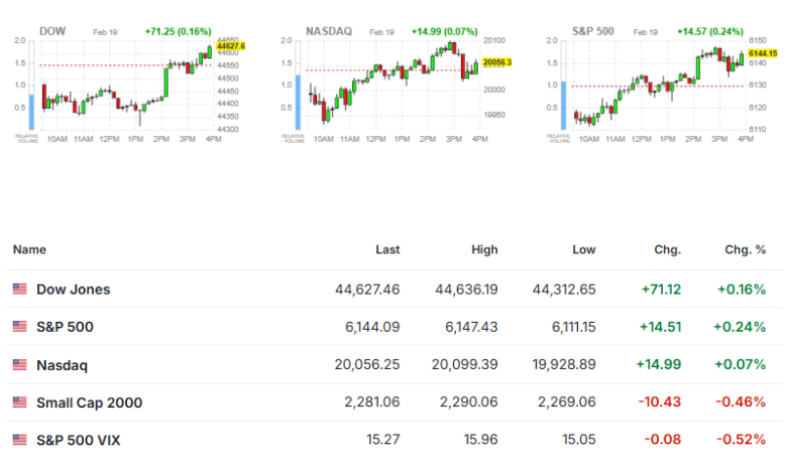Open the S&P 500 VIX link
Screen dimensions: 806x465
point(78,440)
